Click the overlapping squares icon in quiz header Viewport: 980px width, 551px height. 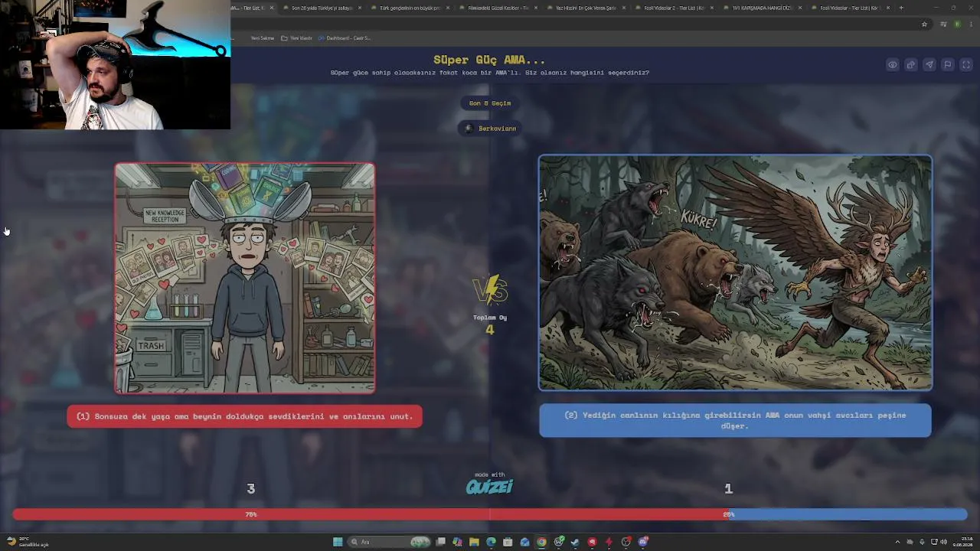tap(911, 65)
